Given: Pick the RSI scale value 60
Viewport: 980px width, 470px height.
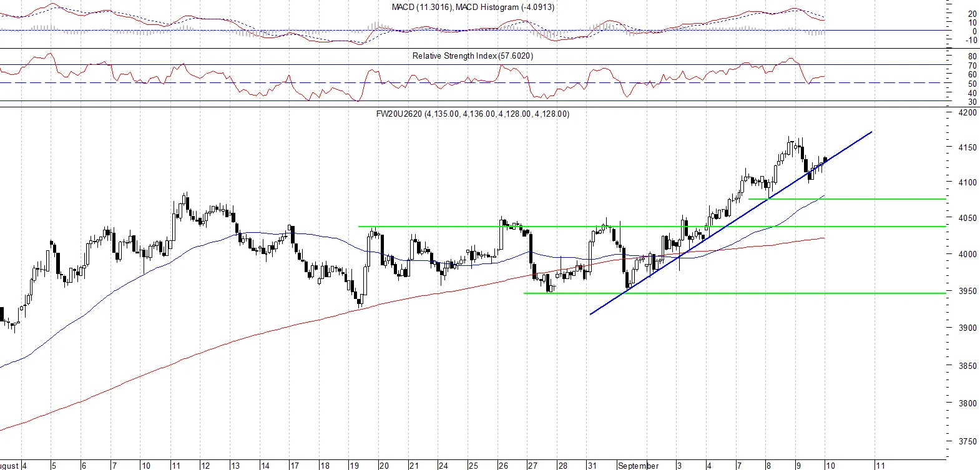Looking at the screenshot, I should [973, 75].
